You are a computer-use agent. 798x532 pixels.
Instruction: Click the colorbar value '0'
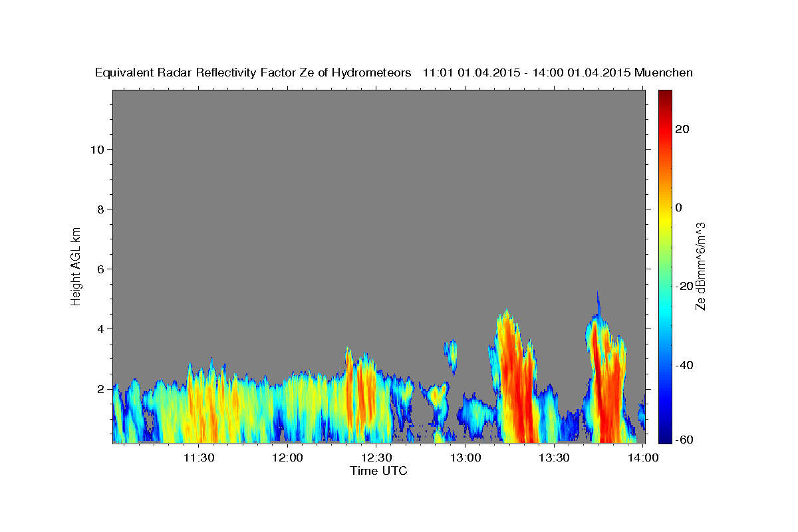click(678, 207)
